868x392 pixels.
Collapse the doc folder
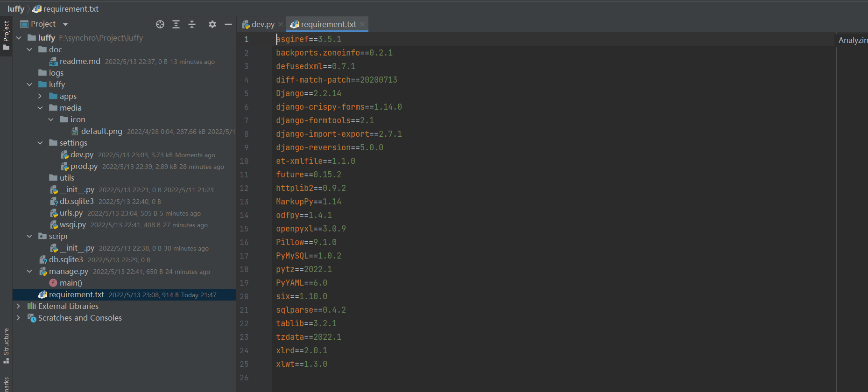coord(29,49)
